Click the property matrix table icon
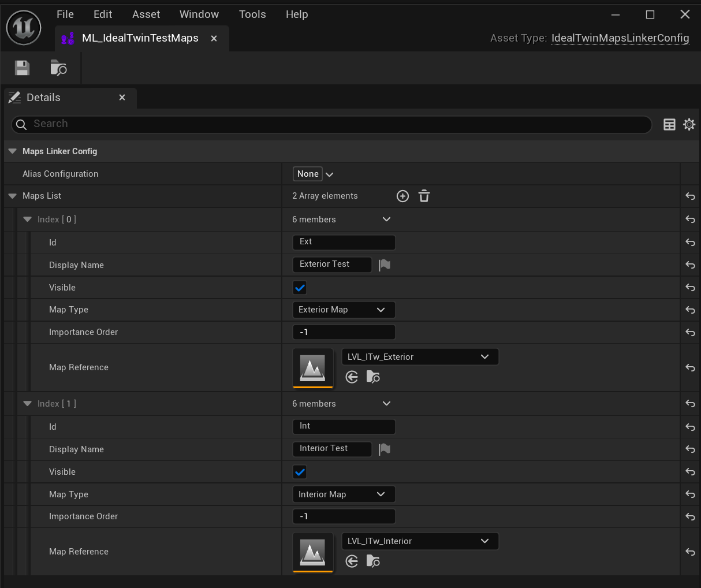The image size is (701, 588). point(669,124)
